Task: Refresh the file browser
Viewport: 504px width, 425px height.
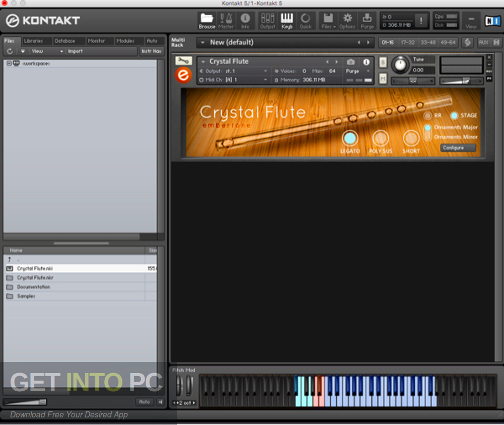Action: 10,51
